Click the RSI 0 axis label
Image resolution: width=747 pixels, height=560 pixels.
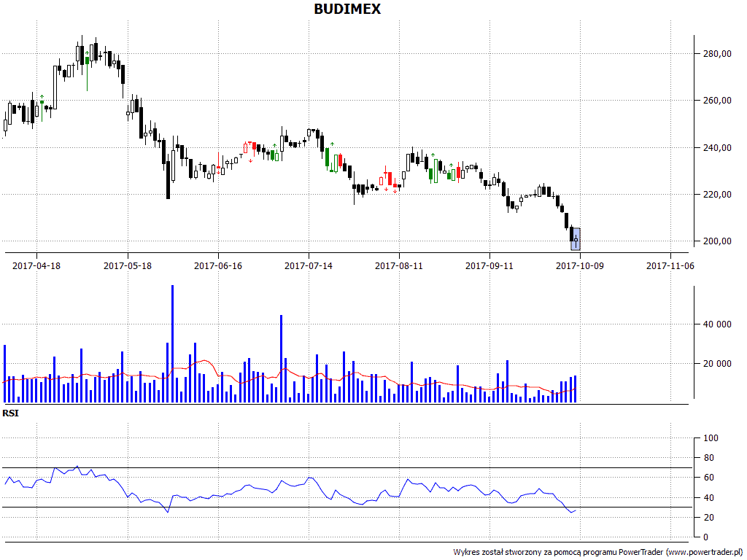[x=706, y=537]
